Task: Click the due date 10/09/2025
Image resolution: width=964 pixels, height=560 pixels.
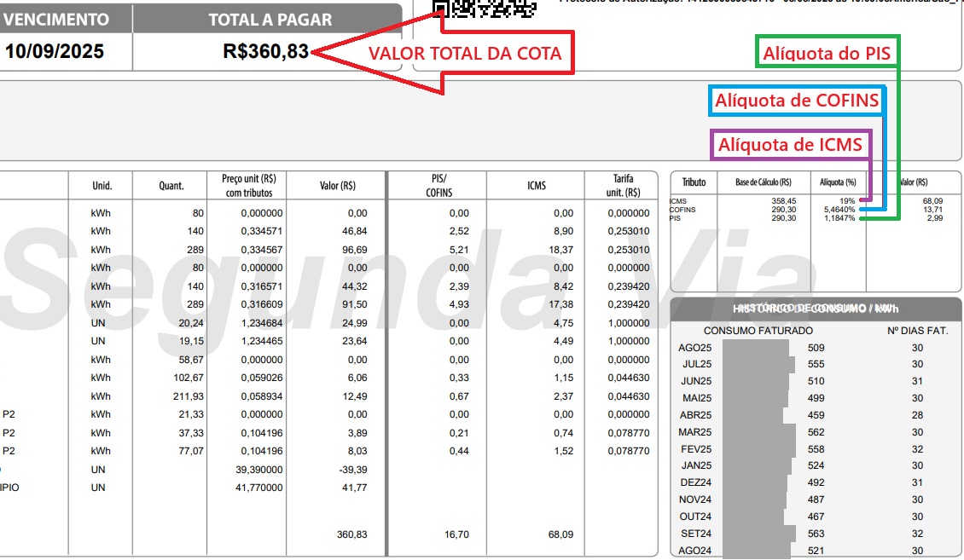Action: [x=55, y=52]
